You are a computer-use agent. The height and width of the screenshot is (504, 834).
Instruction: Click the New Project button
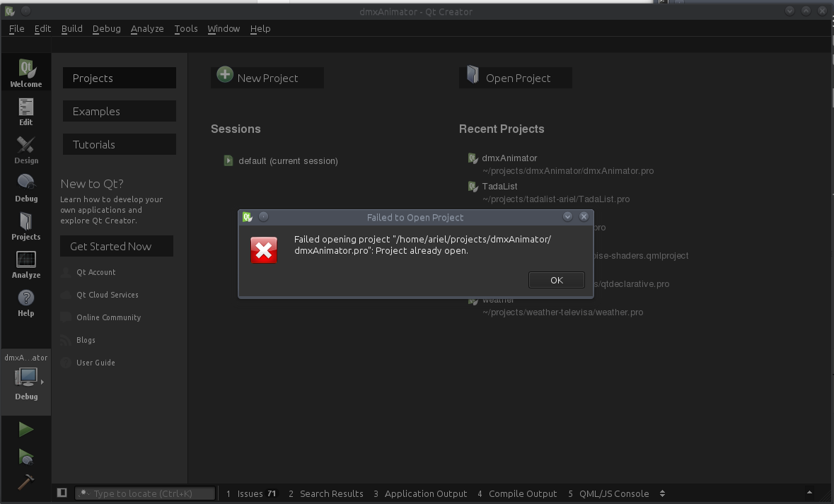267,78
